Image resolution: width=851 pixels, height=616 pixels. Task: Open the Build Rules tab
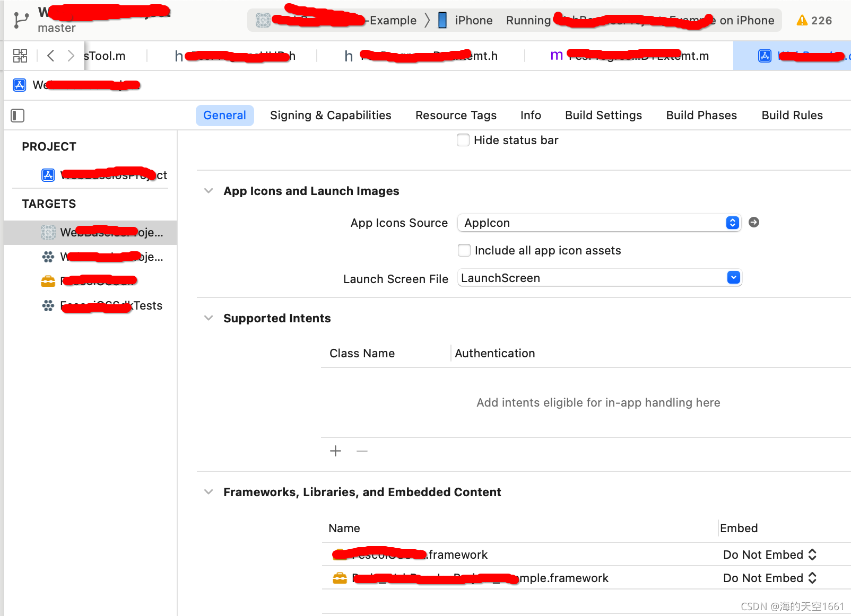point(792,116)
